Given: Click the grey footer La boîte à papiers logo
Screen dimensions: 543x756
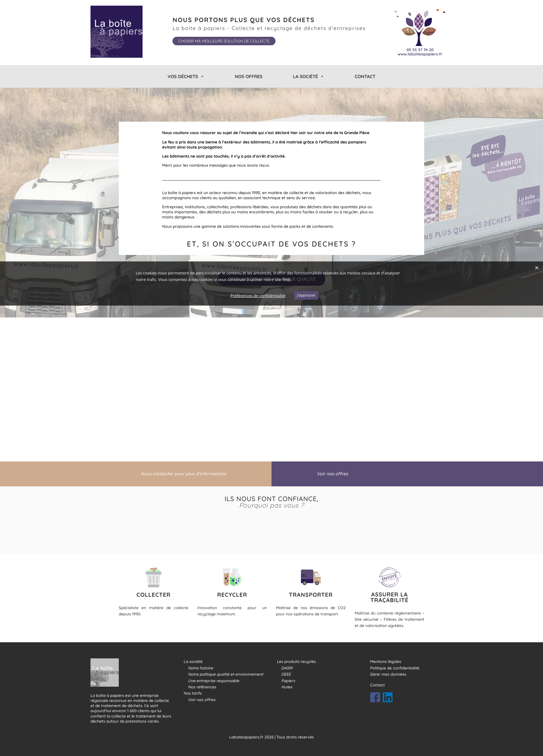Looking at the screenshot, I should tap(105, 672).
